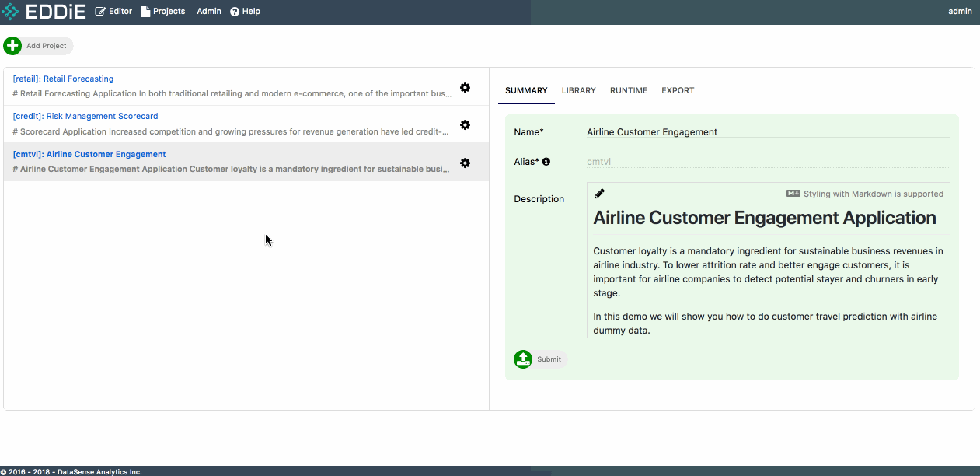Click the admin user label
This screenshot has height=476, width=980.
[x=960, y=12]
